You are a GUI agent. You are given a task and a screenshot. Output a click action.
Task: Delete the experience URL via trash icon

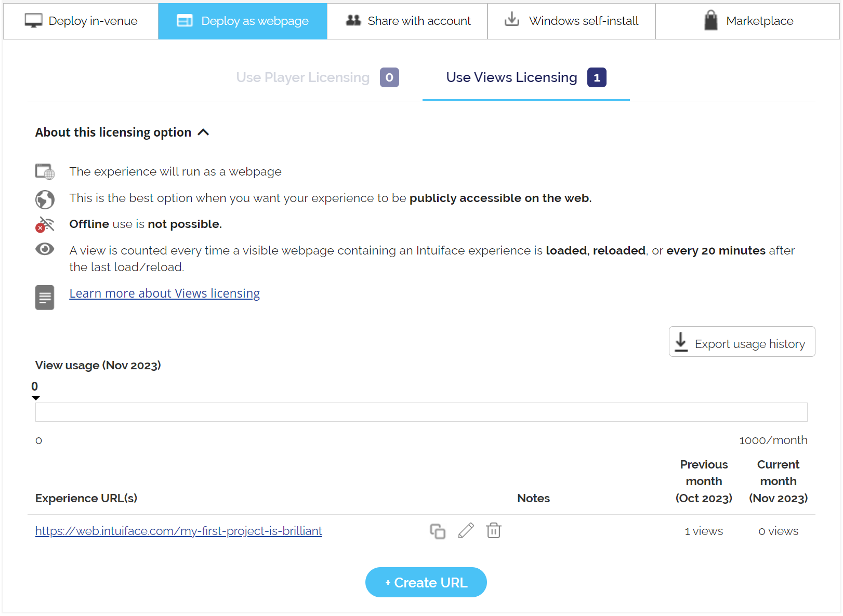coord(494,531)
